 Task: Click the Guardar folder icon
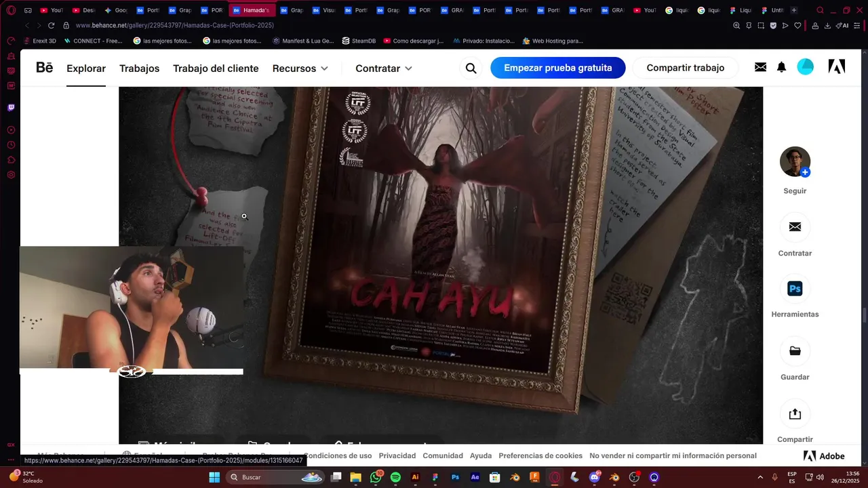[x=795, y=351]
